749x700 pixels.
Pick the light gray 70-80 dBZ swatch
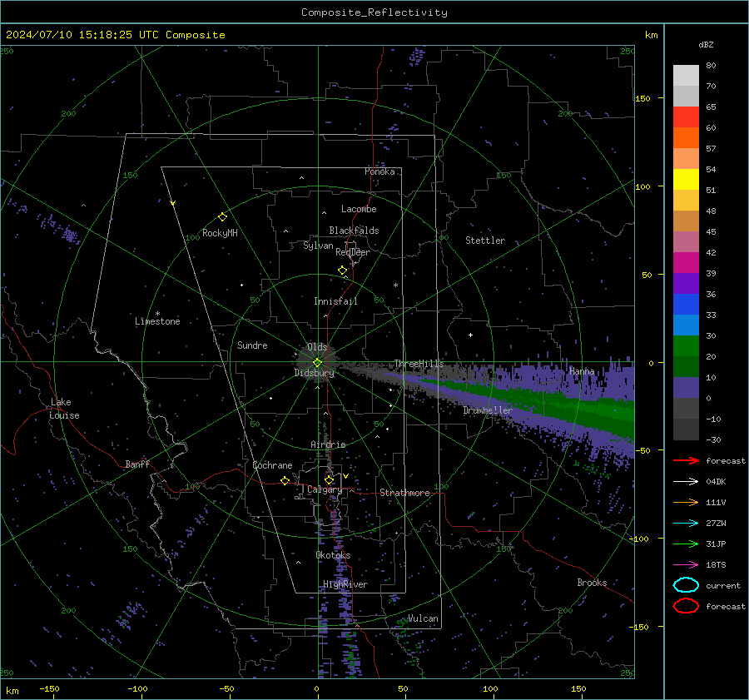(686, 76)
